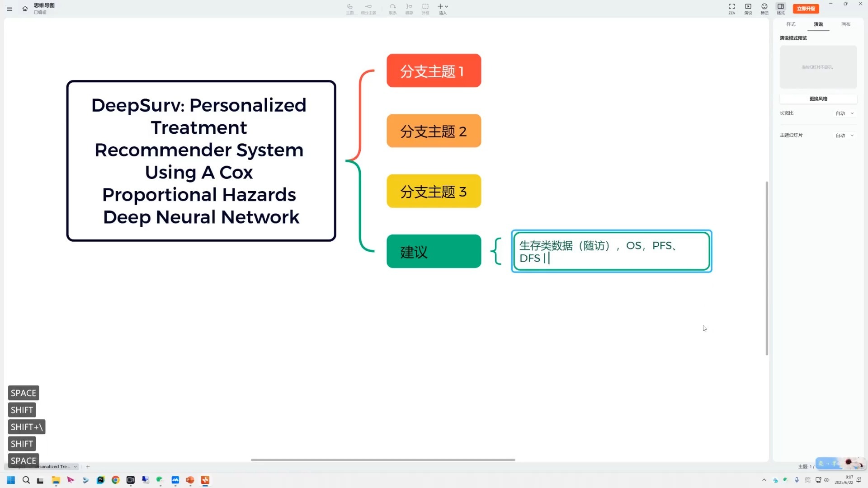Screen dimensions: 868x488
Task: Click the 主题: 1 status bar counter
Action: coord(806,467)
